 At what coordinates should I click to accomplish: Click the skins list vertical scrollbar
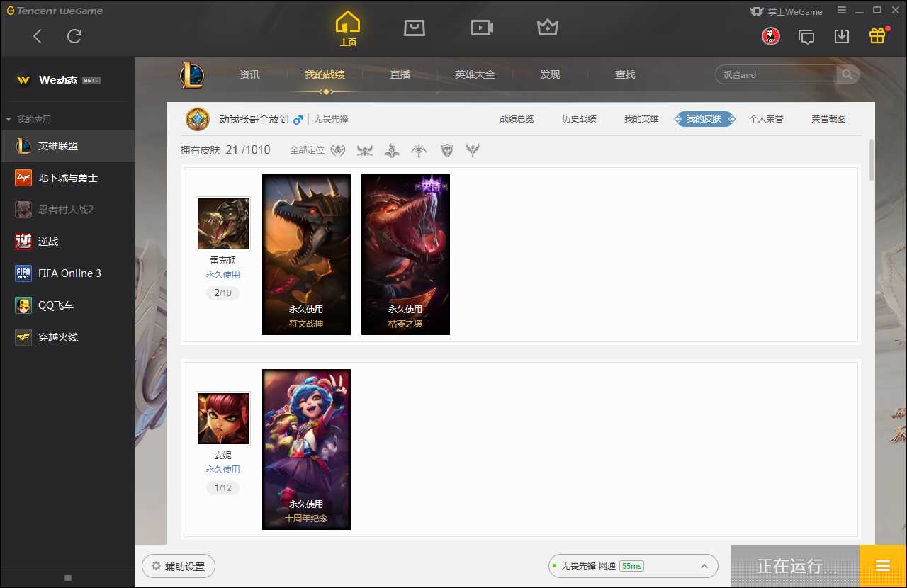point(872,159)
